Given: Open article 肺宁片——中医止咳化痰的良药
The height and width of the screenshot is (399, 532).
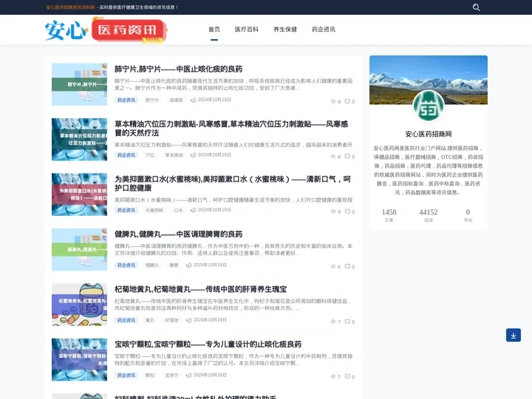Looking at the screenshot, I should (179, 69).
